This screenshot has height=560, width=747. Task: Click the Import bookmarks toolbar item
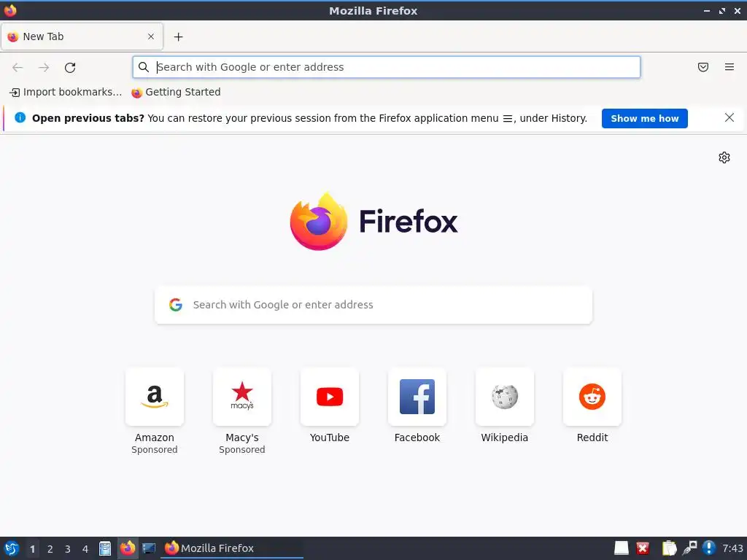[x=66, y=93]
